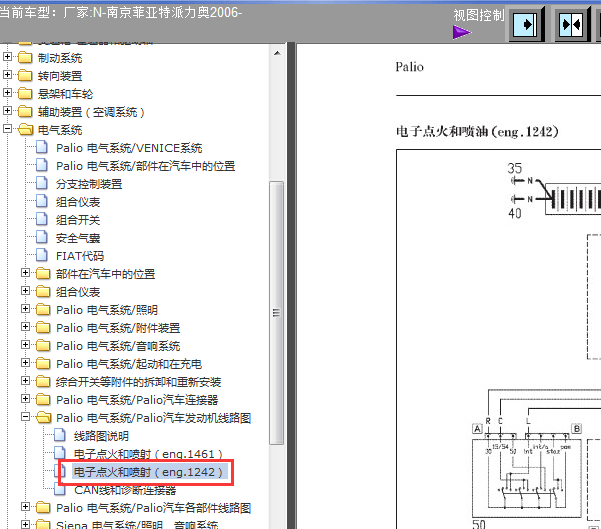The image size is (601, 529).
Task: Click the 视图控制 label
Action: [x=479, y=15]
